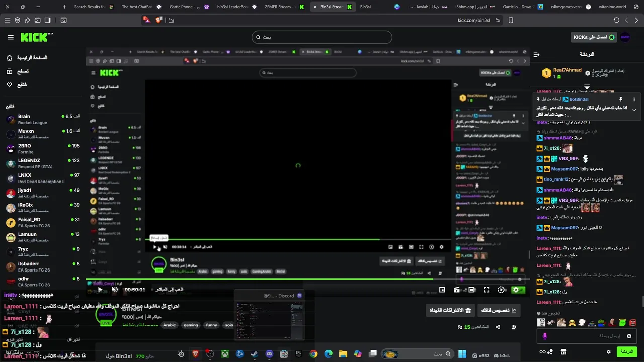Select the gaming tag chip

pyautogui.click(x=191, y=325)
